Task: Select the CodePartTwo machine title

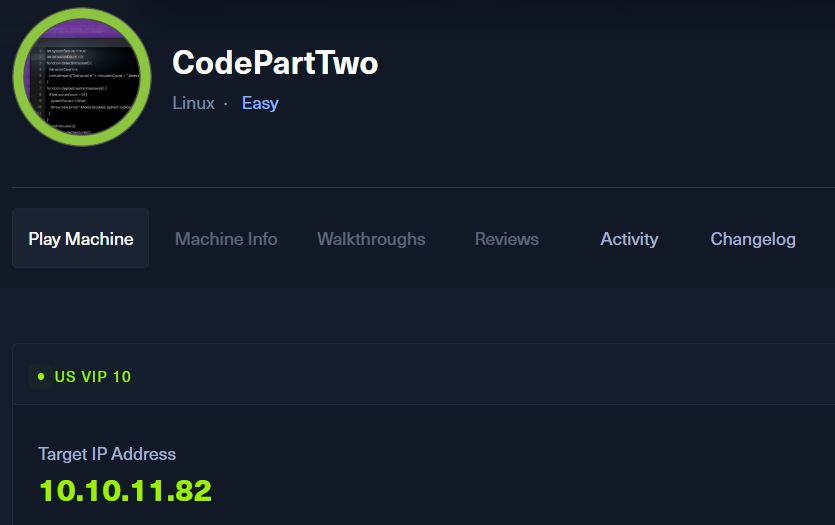Action: point(275,62)
